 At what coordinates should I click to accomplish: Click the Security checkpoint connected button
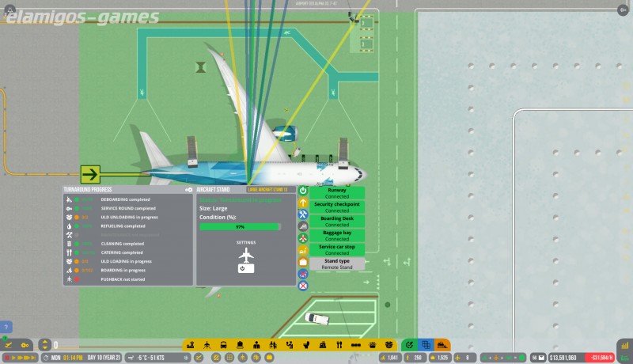click(x=336, y=207)
